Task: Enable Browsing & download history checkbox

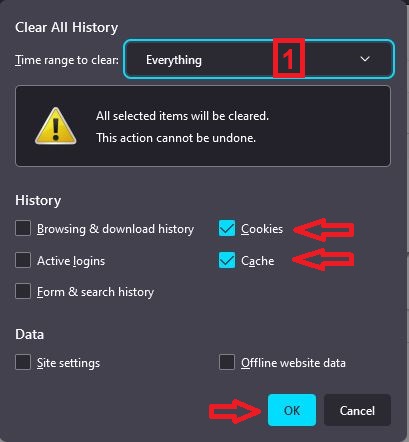Action: [x=23, y=228]
